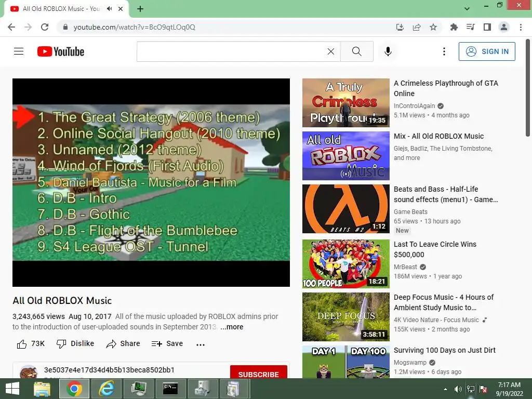532x399 pixels.
Task: Clear the search box with the X
Action: [331, 51]
